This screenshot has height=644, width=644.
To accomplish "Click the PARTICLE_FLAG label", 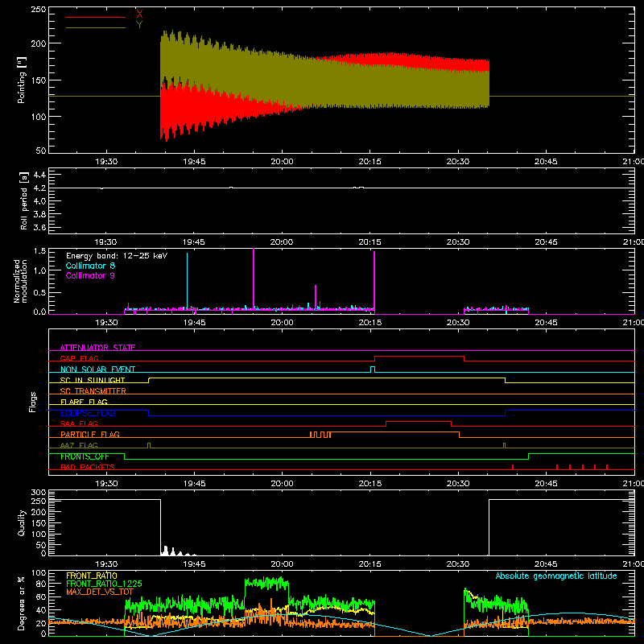I will (x=90, y=434).
